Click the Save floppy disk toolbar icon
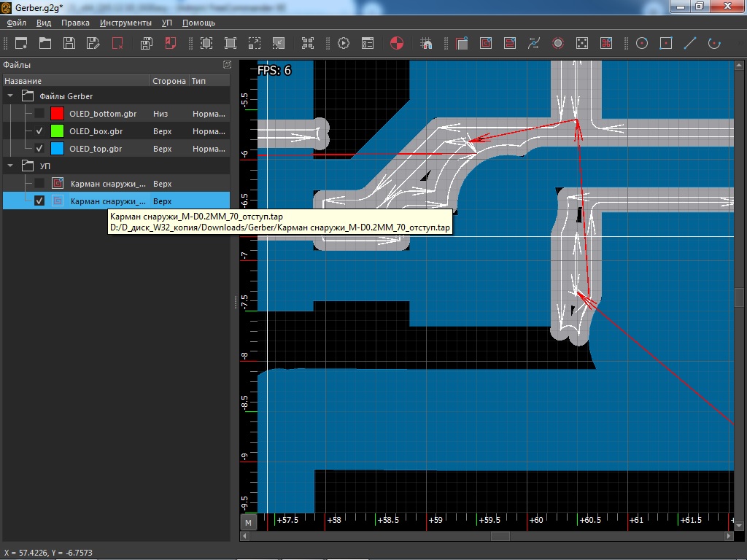Image resolution: width=747 pixels, height=560 pixels. [69, 43]
